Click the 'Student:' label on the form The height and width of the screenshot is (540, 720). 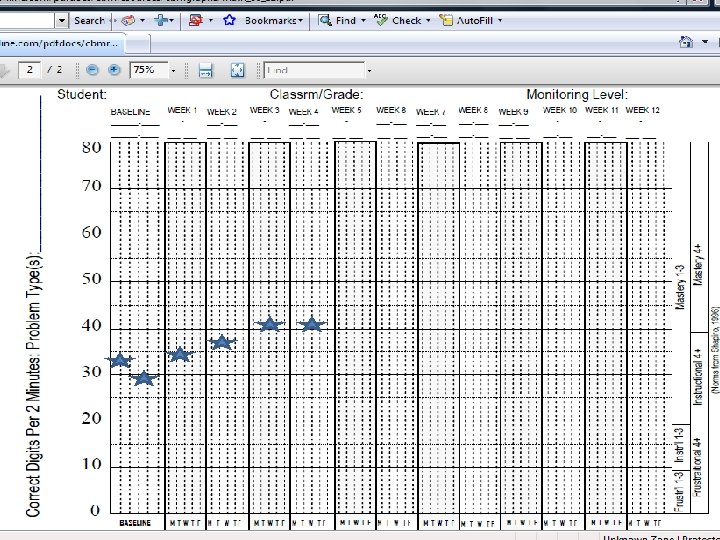click(x=82, y=95)
